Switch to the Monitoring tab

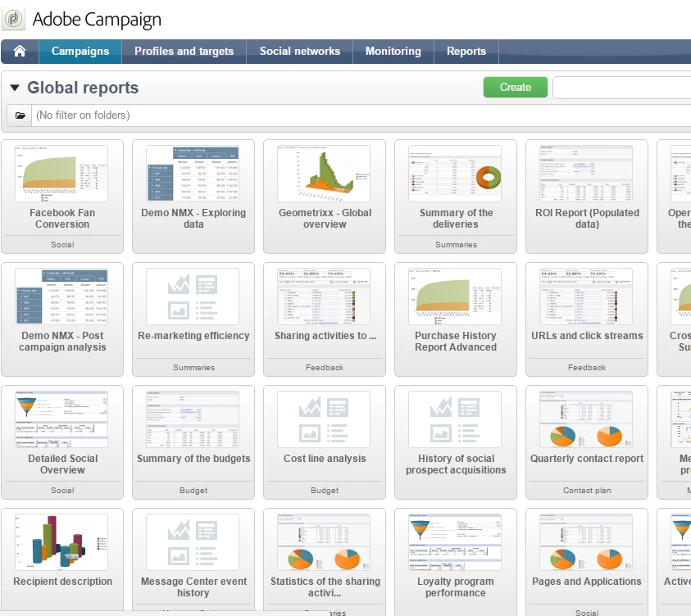click(393, 52)
